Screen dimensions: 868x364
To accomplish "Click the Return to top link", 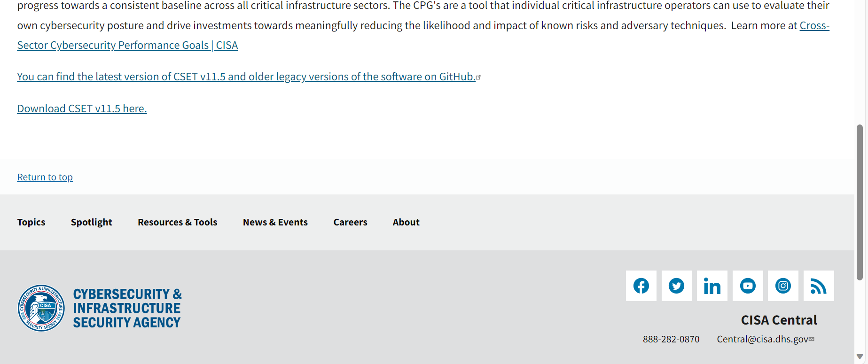I will 45,177.
